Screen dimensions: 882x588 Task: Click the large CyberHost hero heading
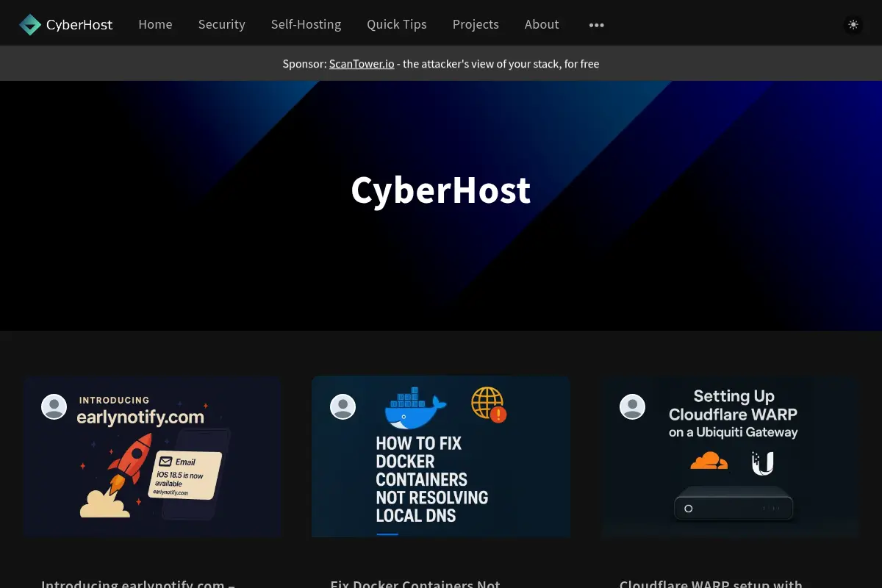441,190
